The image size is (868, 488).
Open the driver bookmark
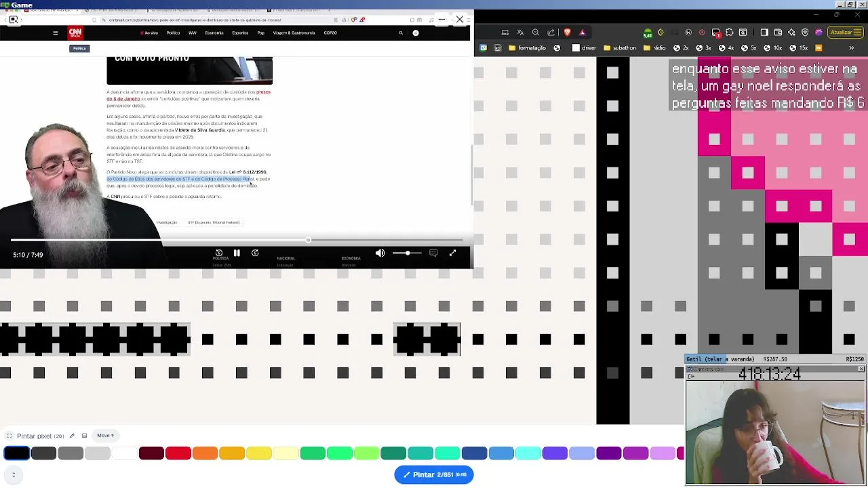(584, 48)
